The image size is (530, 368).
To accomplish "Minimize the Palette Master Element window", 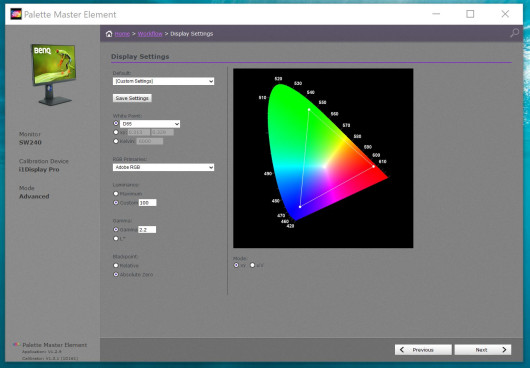I will [x=436, y=14].
